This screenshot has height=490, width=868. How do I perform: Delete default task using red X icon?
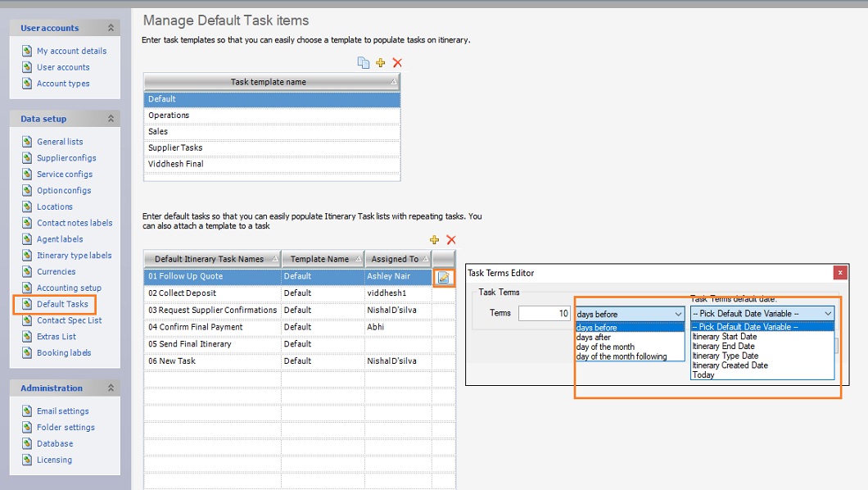[x=450, y=240]
